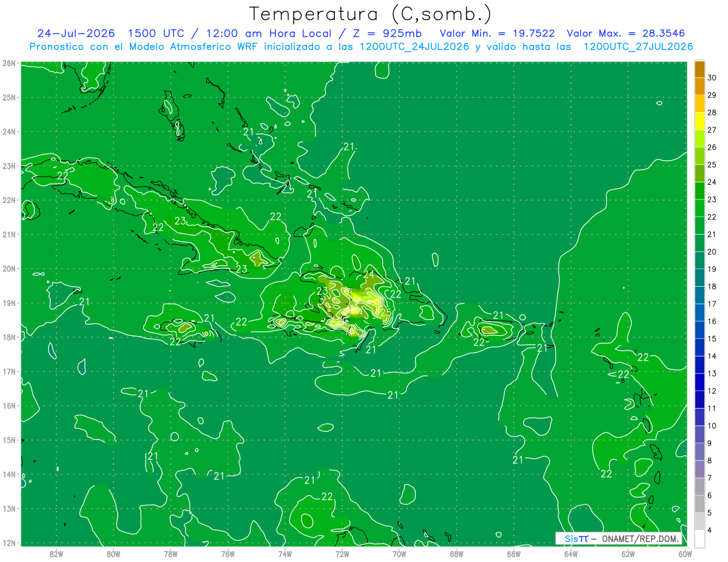Image resolution: width=728 pixels, height=562 pixels.
Task: Click "Valor Max. = 28.3546" readout
Action: 627,33
